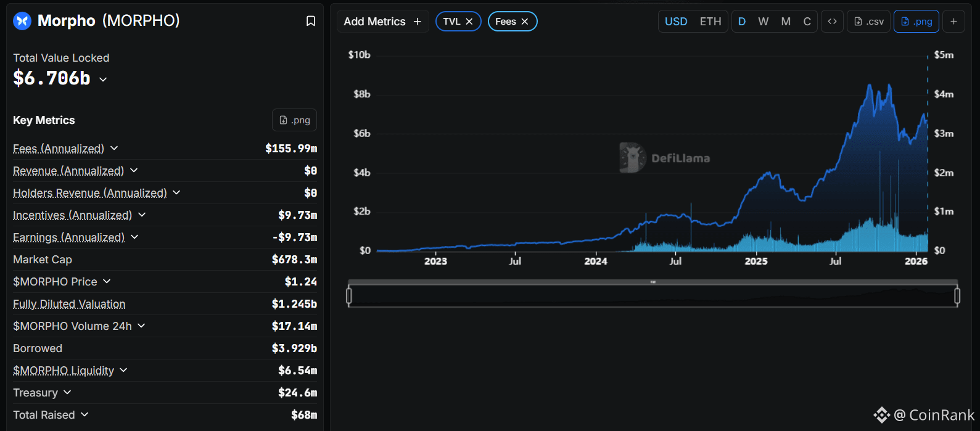Switch chart to monthly interval

pyautogui.click(x=785, y=22)
